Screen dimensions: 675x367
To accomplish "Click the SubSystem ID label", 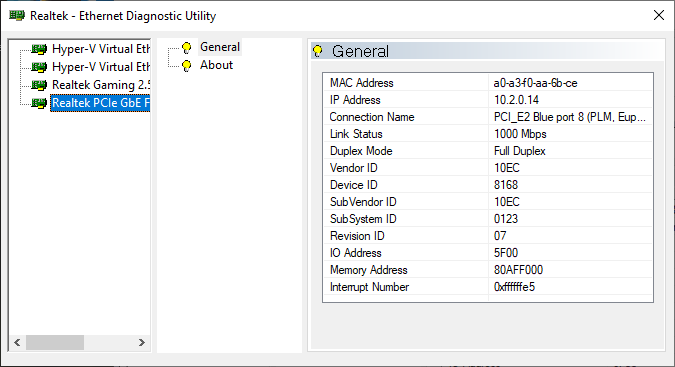I will pos(363,219).
